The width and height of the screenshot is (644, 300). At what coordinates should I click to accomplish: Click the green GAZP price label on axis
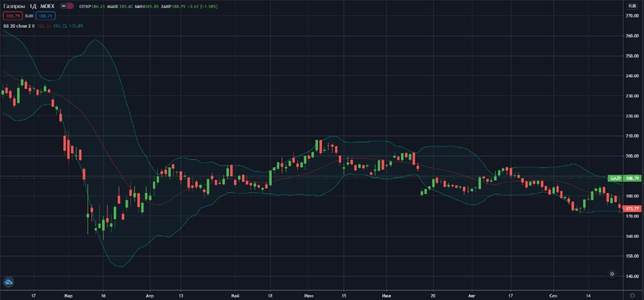(x=615, y=179)
